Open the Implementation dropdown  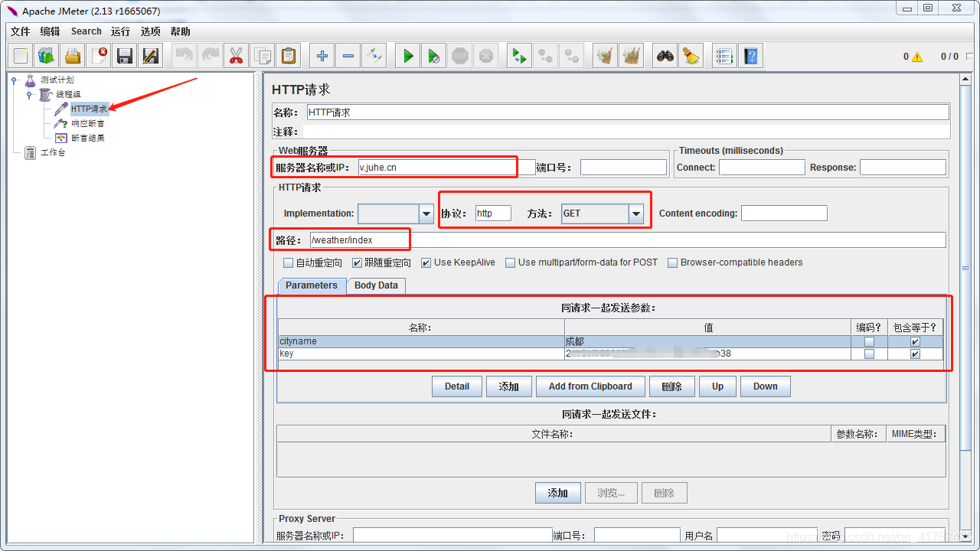426,214
